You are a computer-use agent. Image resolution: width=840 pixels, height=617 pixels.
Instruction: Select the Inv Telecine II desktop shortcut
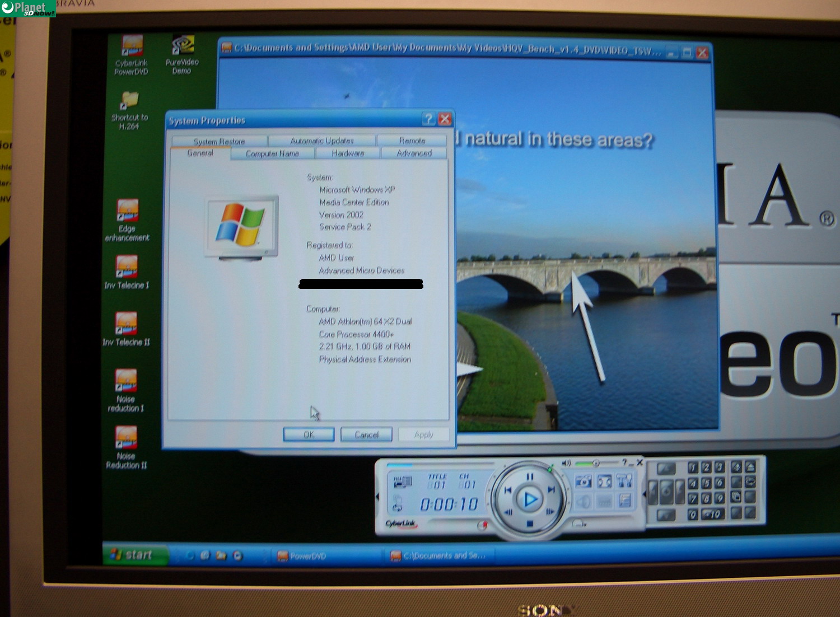click(x=126, y=329)
